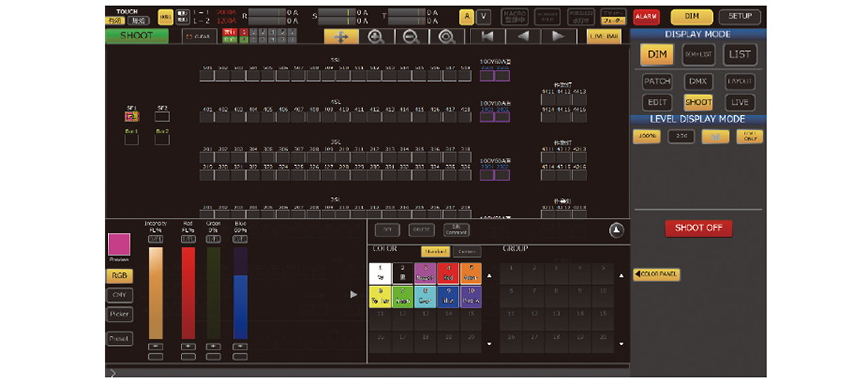Select color palette 3 magenta
868x383 pixels.
425,273
